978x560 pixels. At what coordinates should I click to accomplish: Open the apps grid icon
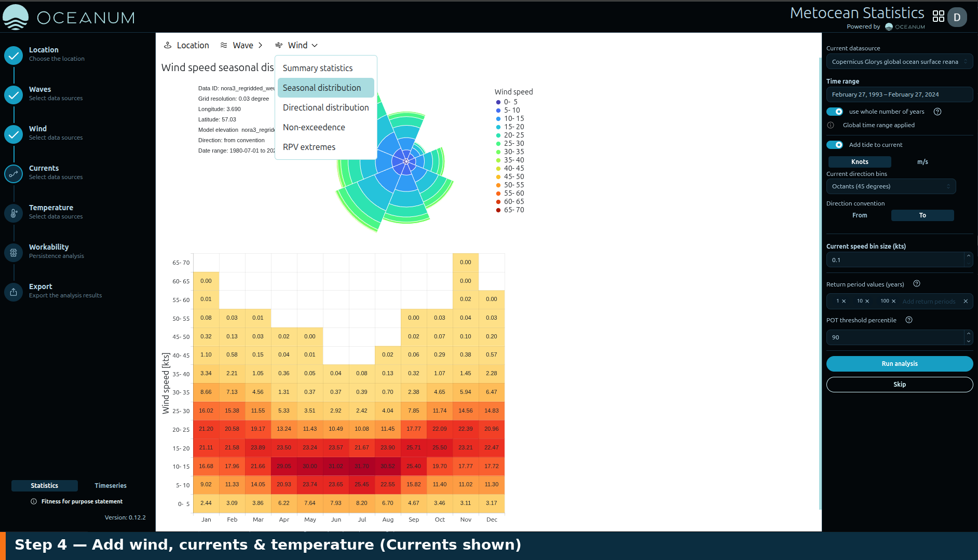click(x=938, y=17)
